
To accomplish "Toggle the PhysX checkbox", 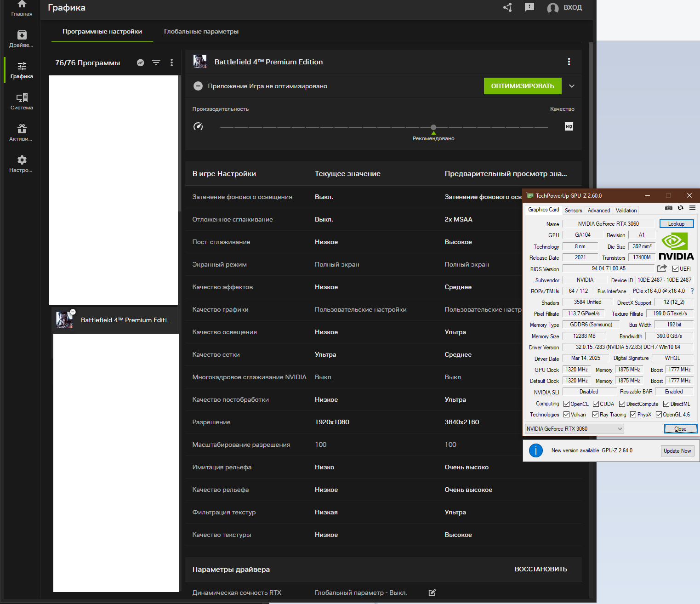I will tap(633, 415).
